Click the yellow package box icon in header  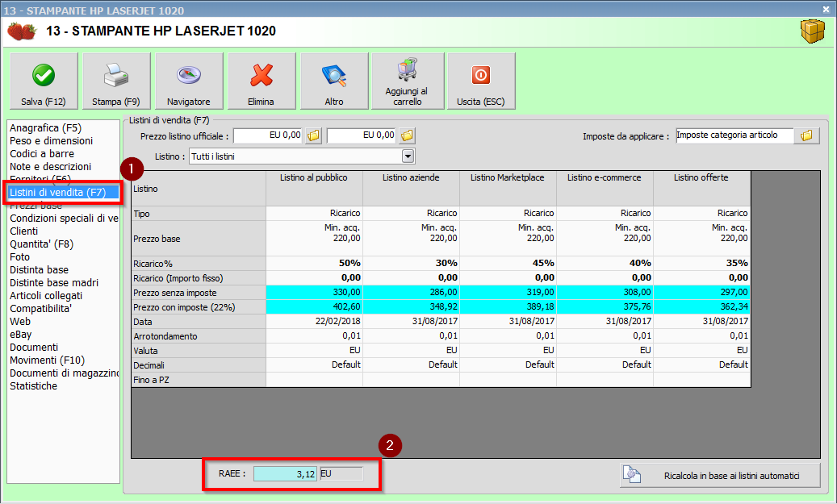(x=813, y=31)
